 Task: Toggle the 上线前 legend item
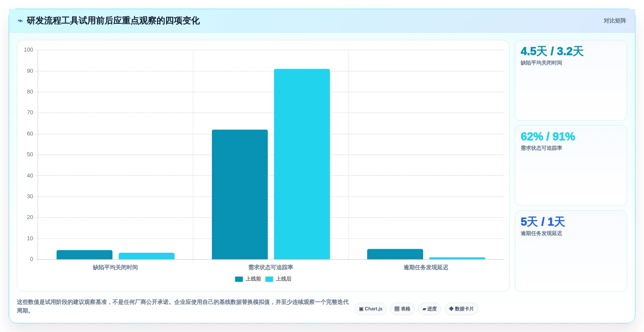click(248, 279)
